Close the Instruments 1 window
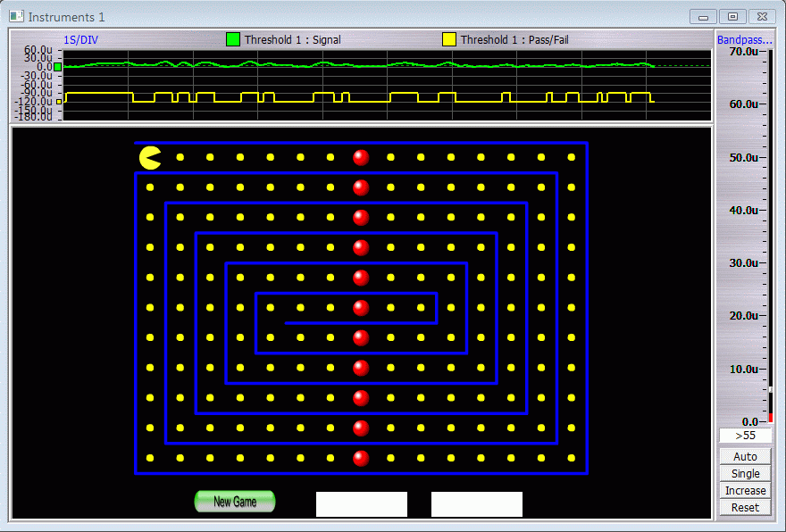Viewport: 786px width, 532px height. [762, 17]
